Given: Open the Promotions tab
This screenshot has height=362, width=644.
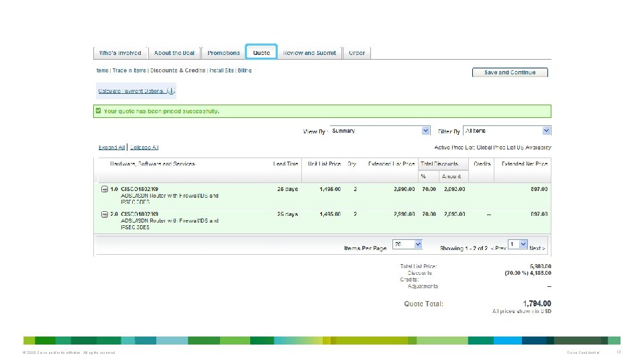Looking at the screenshot, I should [223, 53].
